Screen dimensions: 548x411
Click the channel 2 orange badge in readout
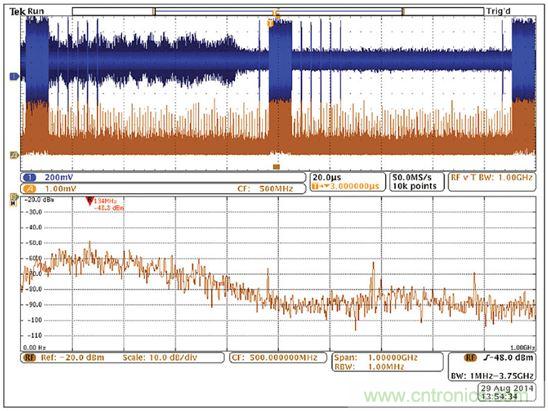click(29, 189)
